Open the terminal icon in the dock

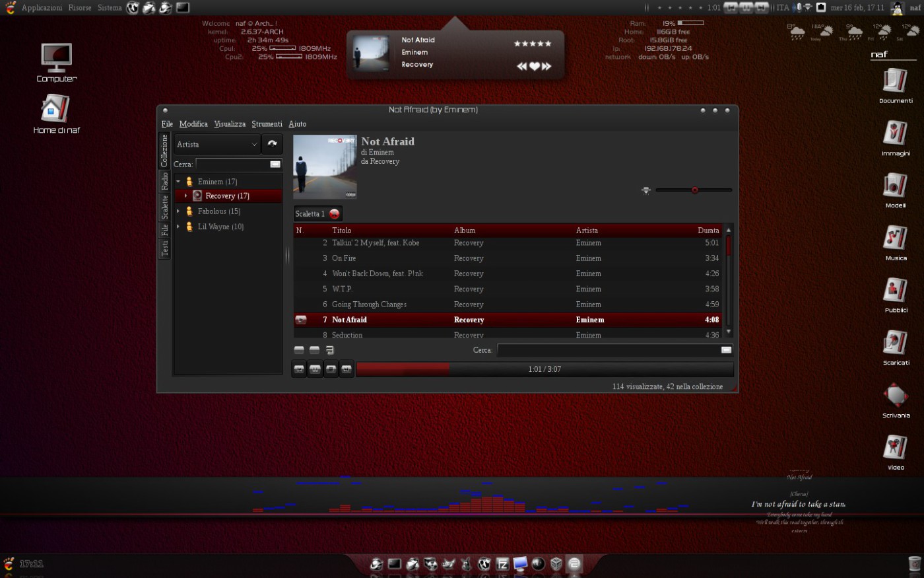(x=394, y=564)
